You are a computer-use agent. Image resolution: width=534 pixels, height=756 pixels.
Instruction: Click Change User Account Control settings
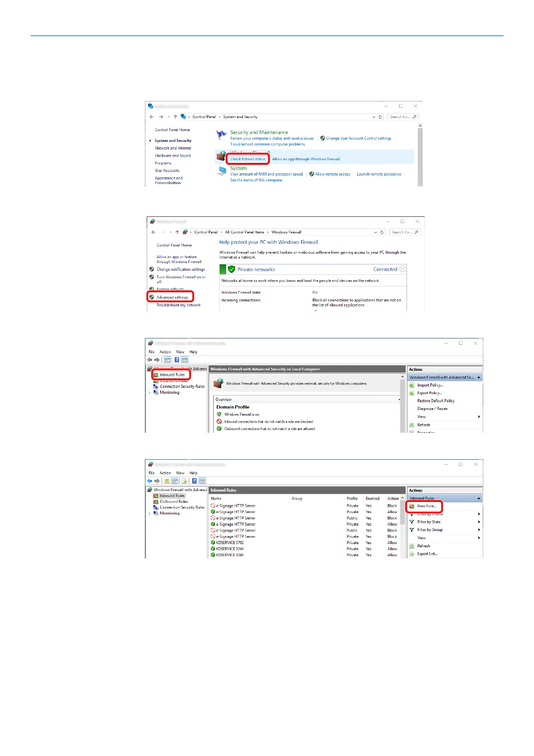[x=359, y=138]
